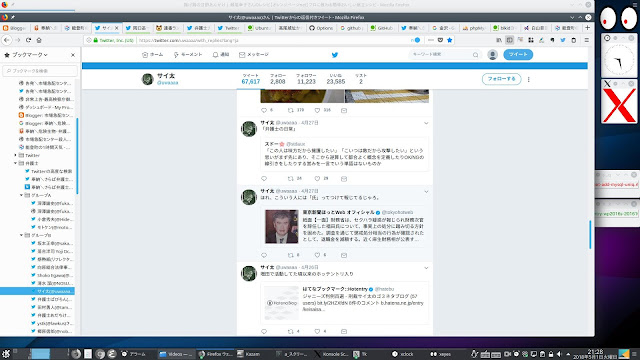Close the bookmarks sidebar with its X
640x360 pixels.
[73, 55]
